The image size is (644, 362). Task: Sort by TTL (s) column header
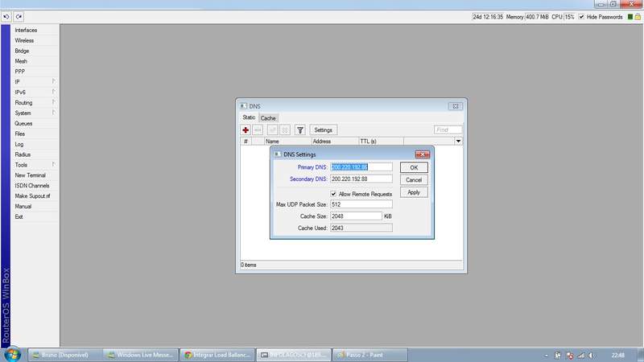click(381, 142)
